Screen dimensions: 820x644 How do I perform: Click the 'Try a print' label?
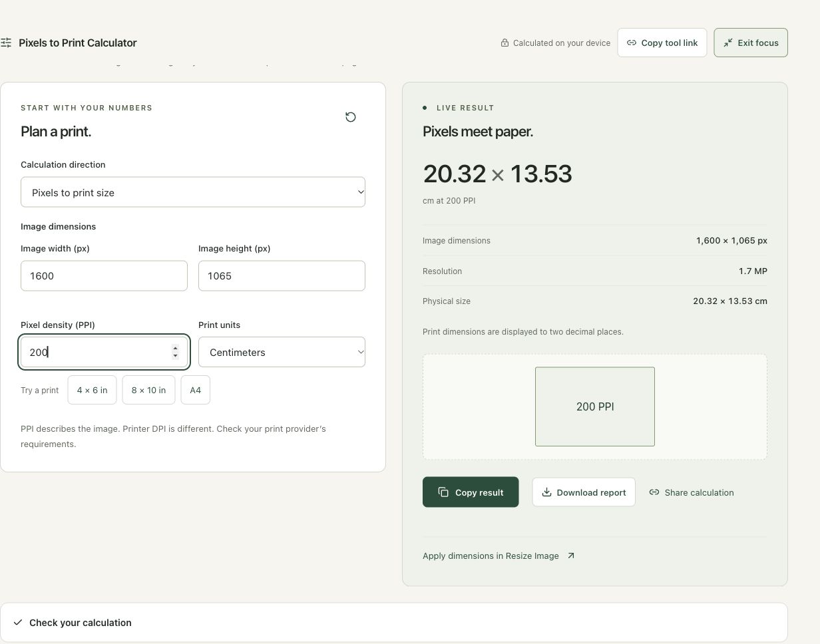pos(40,390)
